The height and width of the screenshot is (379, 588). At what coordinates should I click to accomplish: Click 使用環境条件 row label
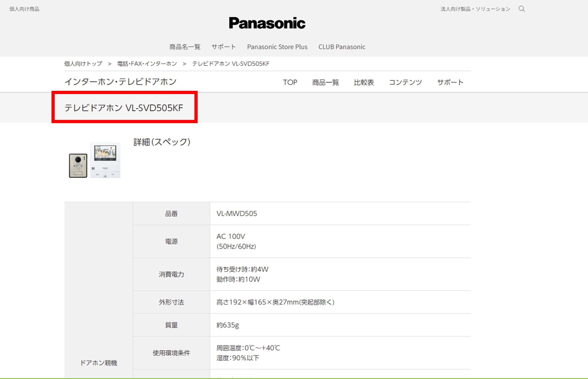pyautogui.click(x=171, y=353)
